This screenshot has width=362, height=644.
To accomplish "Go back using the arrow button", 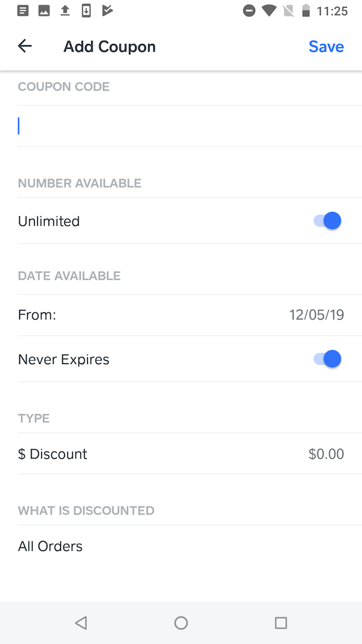I will [x=25, y=46].
